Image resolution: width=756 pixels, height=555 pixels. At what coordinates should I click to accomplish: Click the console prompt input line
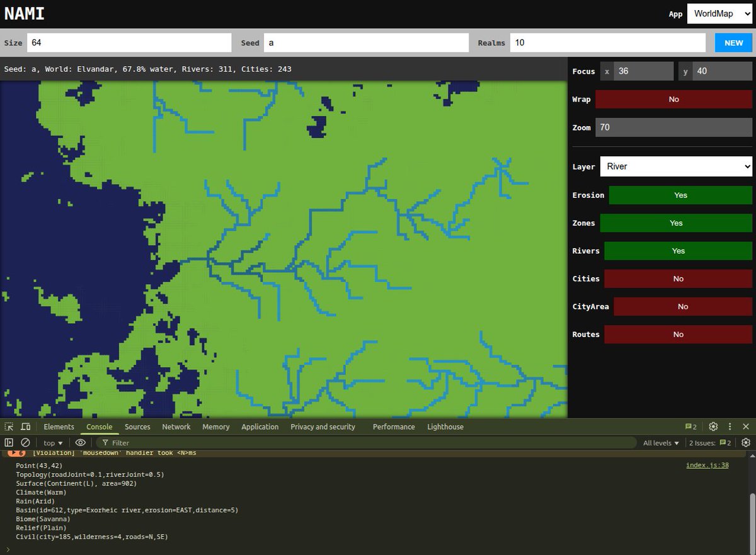tap(378, 549)
